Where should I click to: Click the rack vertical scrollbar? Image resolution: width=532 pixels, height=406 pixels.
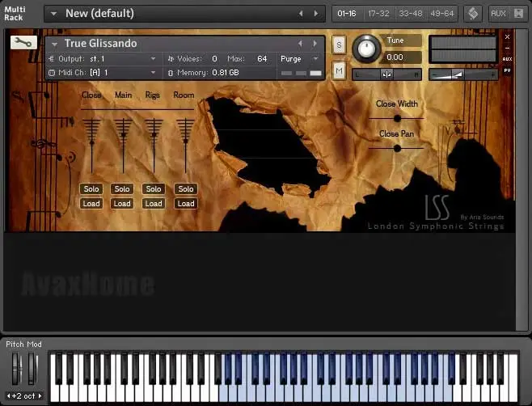tap(521, 180)
